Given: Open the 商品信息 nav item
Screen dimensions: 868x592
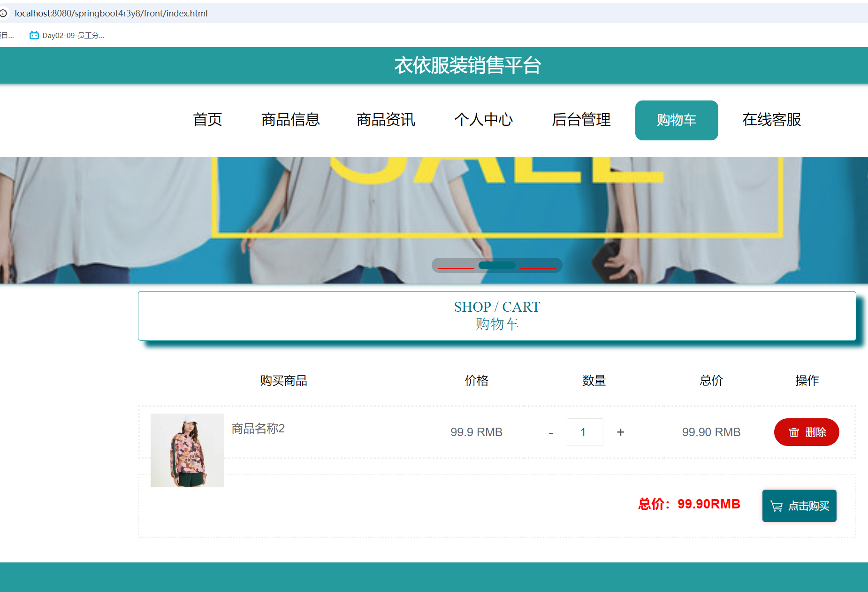Looking at the screenshot, I should 290,120.
